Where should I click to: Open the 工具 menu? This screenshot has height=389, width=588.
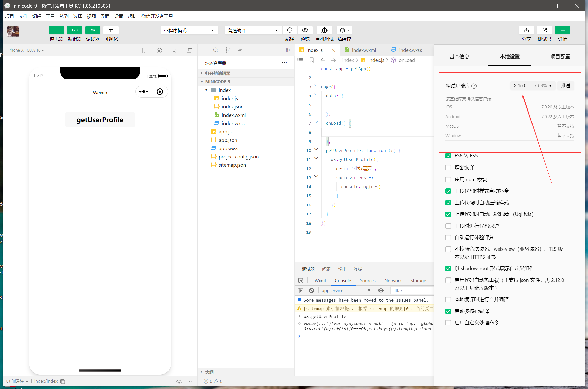coord(50,16)
